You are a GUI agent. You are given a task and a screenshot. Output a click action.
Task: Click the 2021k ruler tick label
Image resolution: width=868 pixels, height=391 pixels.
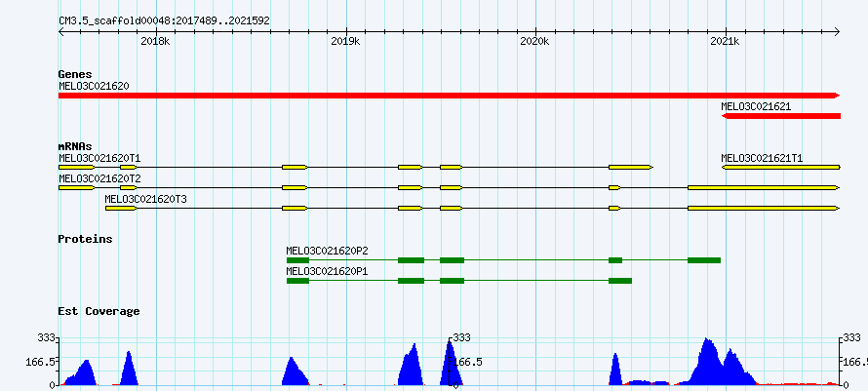click(x=726, y=42)
